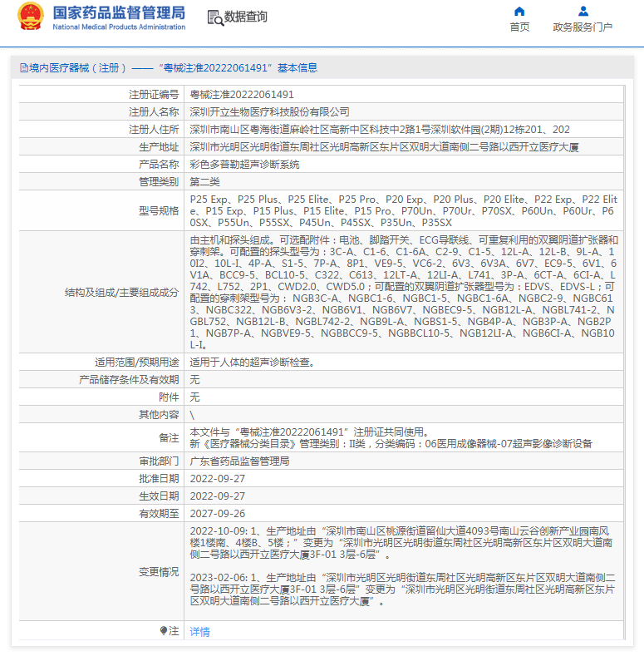The width and height of the screenshot is (644, 661).
Task: Open 政务服务门户 text link
Action: (x=583, y=27)
